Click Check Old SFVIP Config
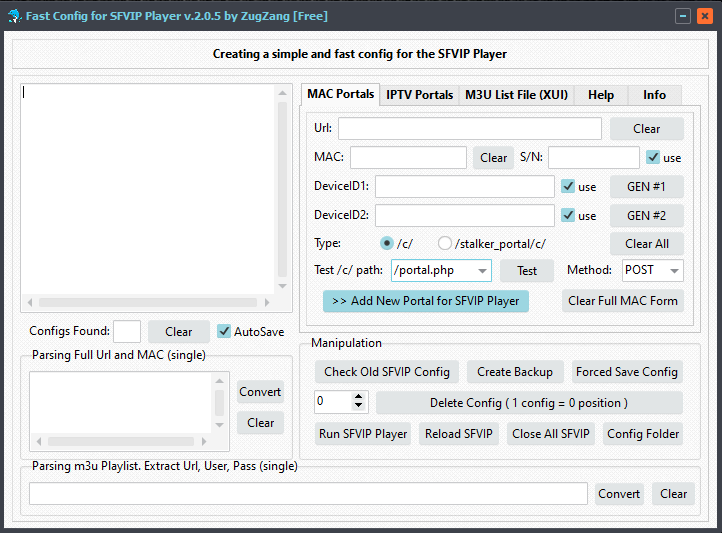Image resolution: width=722 pixels, height=533 pixels. point(387,372)
